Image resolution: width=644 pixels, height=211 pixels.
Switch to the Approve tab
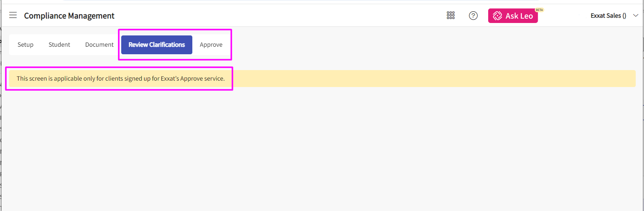[211, 44]
